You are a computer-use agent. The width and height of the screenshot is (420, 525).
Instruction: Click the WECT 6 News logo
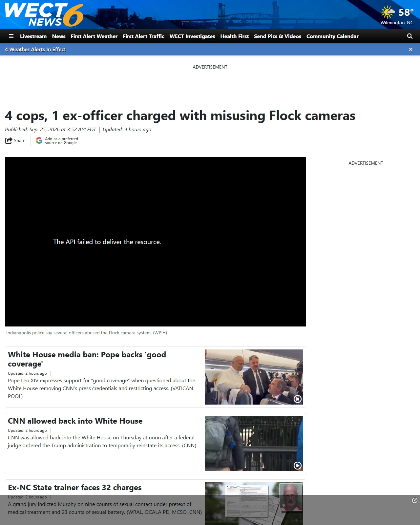[x=44, y=14]
